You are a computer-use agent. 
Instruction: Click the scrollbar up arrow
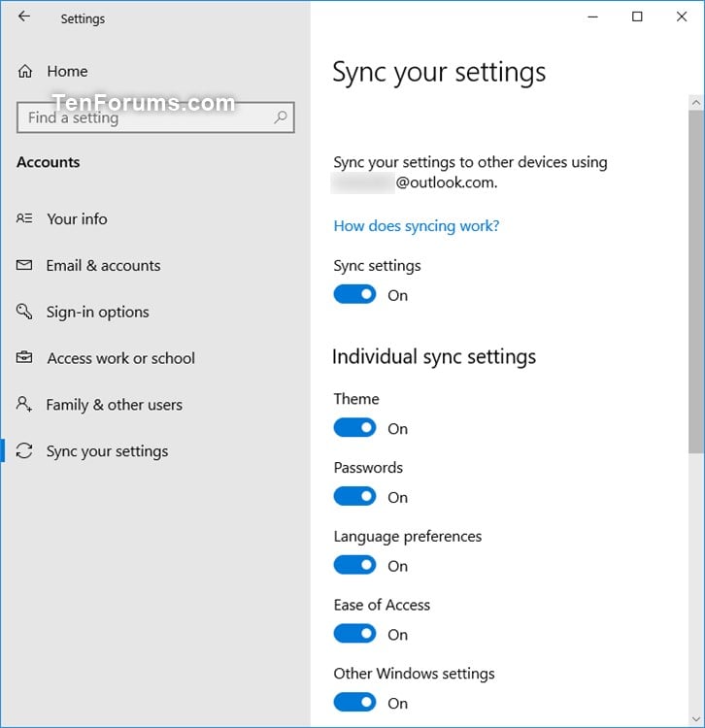pyautogui.click(x=695, y=103)
